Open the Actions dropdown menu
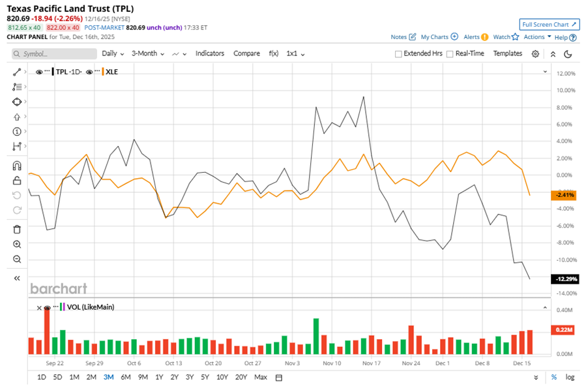 (x=537, y=37)
